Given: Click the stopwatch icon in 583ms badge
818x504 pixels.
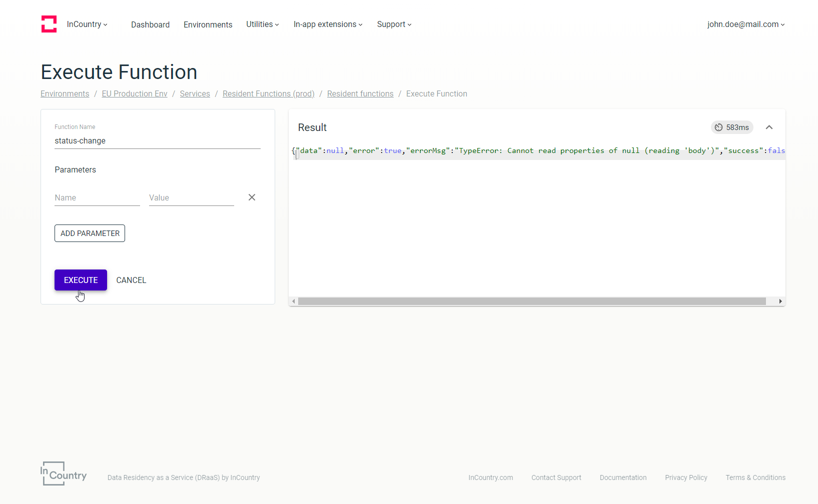Looking at the screenshot, I should (718, 127).
